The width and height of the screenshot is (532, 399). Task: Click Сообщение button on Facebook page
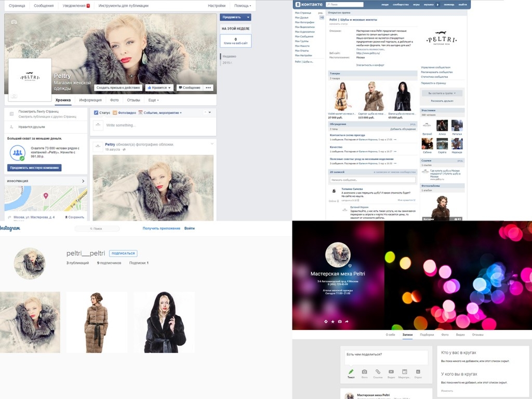click(x=190, y=87)
